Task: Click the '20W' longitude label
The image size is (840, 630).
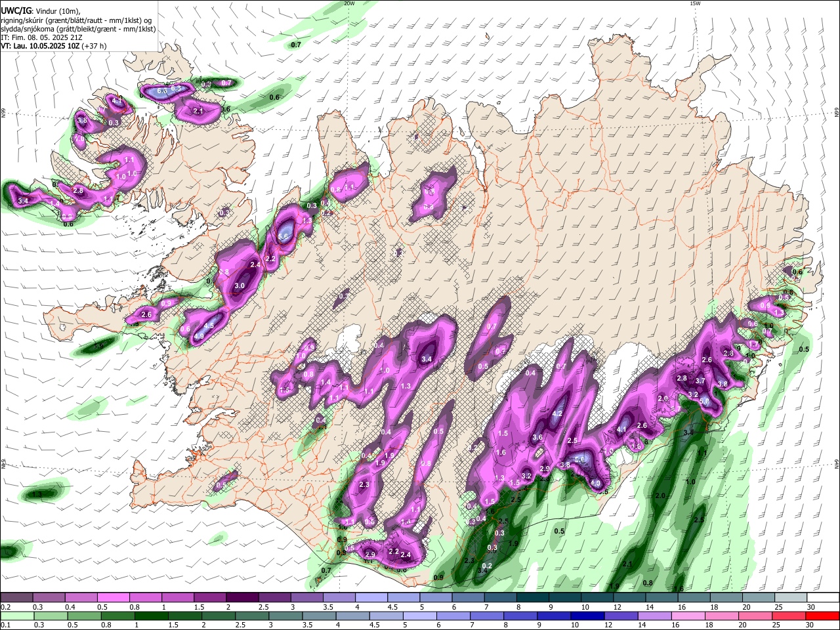Action: pyautogui.click(x=349, y=3)
